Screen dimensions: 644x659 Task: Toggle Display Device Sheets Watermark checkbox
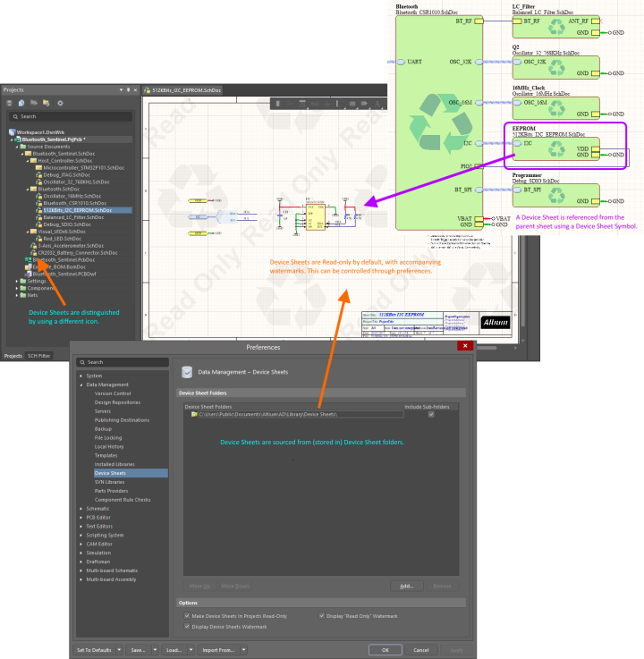point(187,626)
